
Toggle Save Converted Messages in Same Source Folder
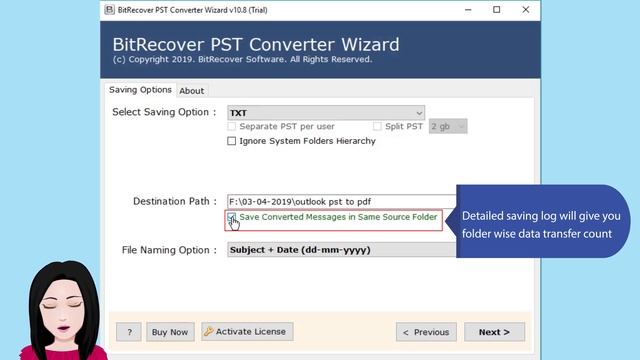pos(231,217)
